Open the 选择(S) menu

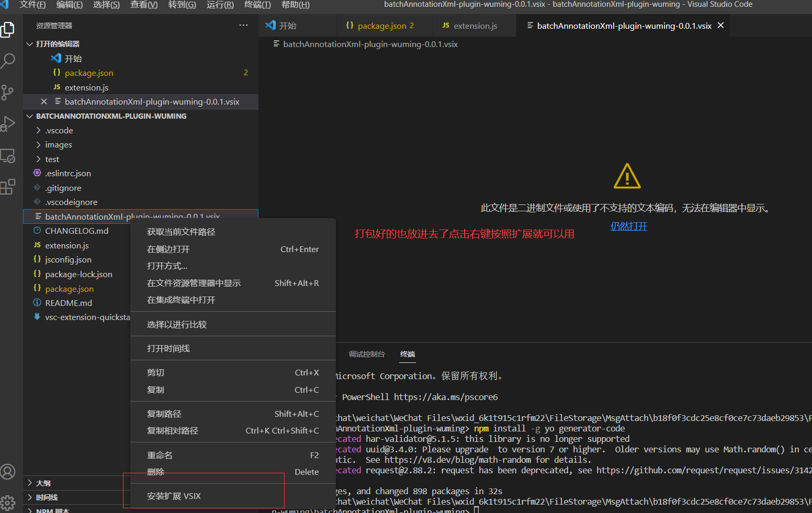pos(106,5)
